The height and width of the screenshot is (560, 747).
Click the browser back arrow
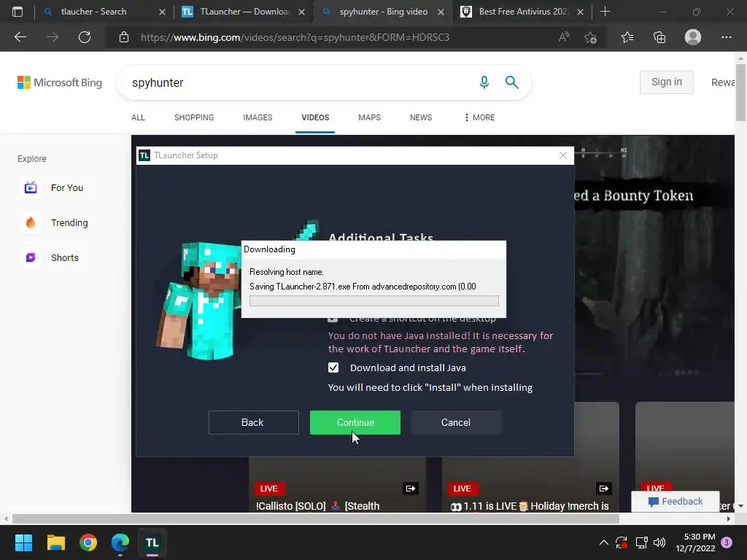20,37
